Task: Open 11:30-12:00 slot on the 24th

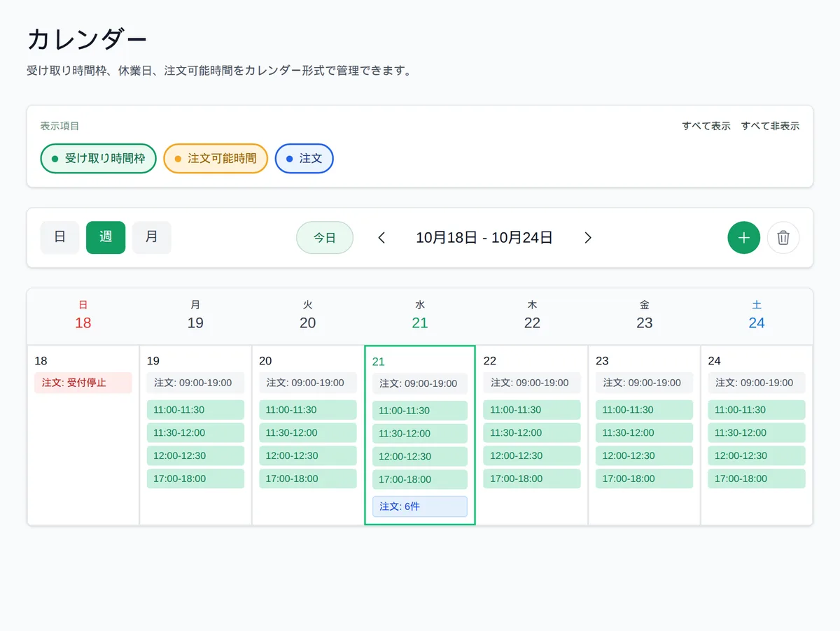Action: [757, 433]
